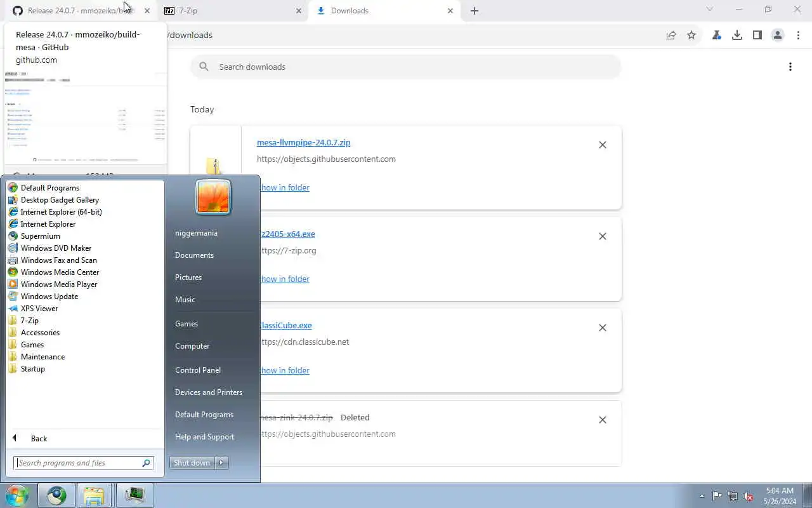The image size is (812, 508).
Task: Remove ClassiCube.exe from downloads list
Action: tap(603, 328)
